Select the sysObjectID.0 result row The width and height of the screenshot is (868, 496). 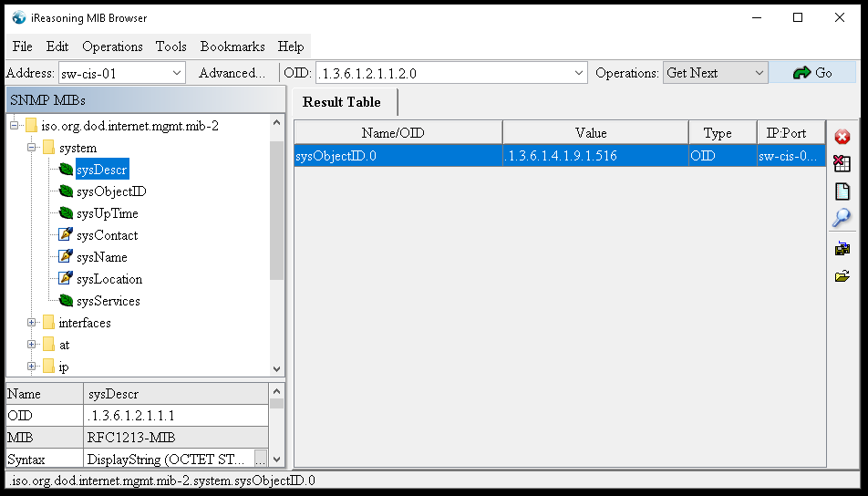point(398,156)
